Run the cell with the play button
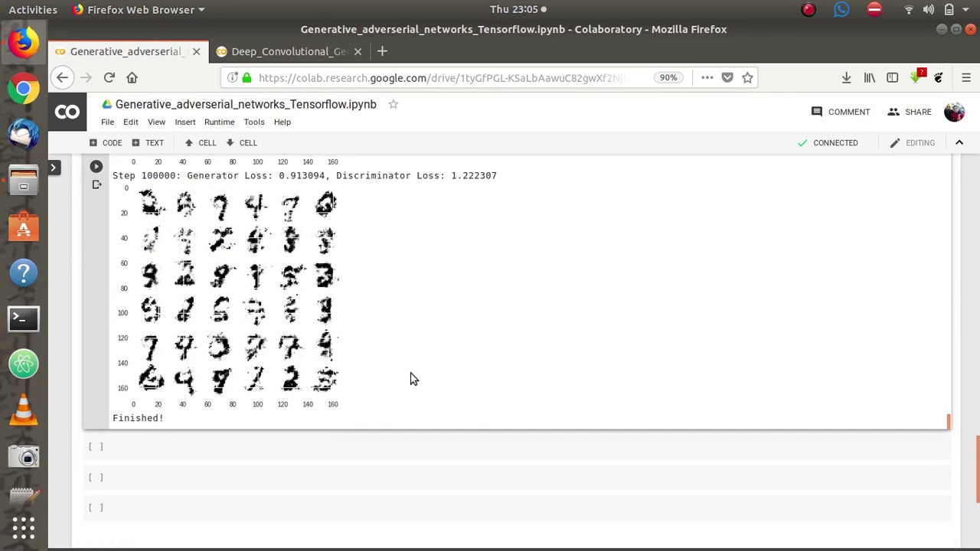The height and width of the screenshot is (551, 980). [96, 166]
